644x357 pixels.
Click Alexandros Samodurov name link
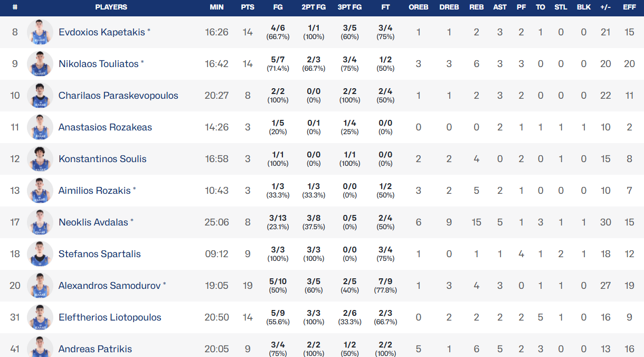click(109, 286)
